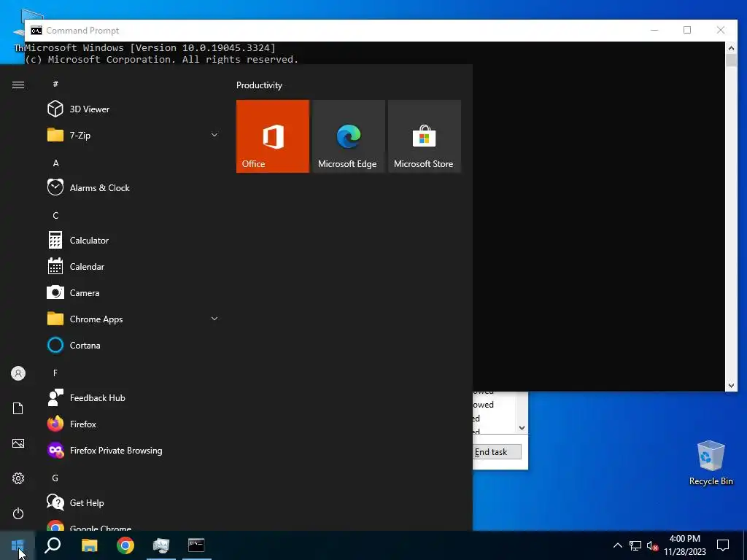Click the Task Manager list scroll-down arrow
This screenshot has width=747, height=560.
[x=522, y=427]
